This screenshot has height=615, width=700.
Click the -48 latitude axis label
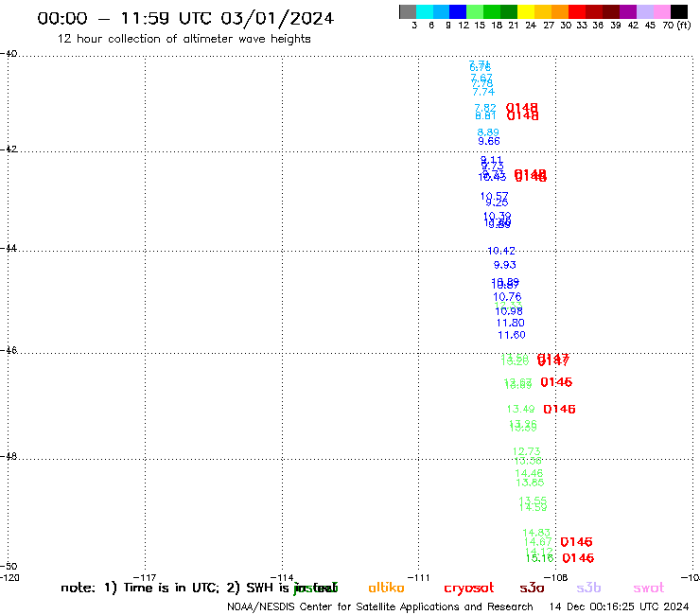9,456
